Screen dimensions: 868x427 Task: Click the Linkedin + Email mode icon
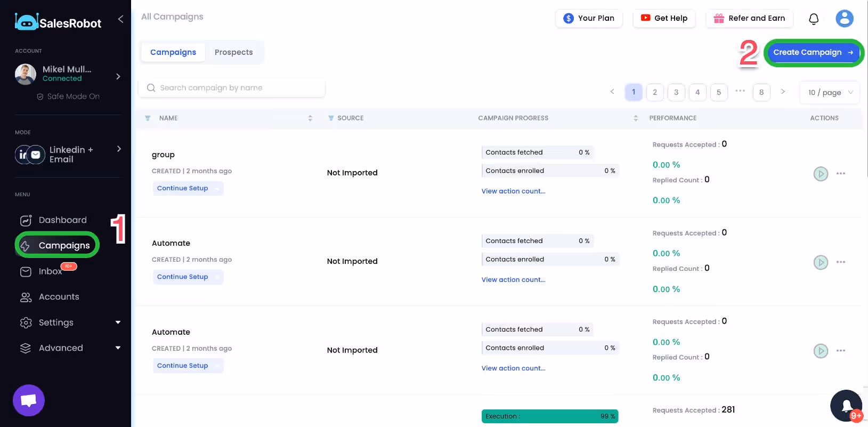(x=30, y=155)
